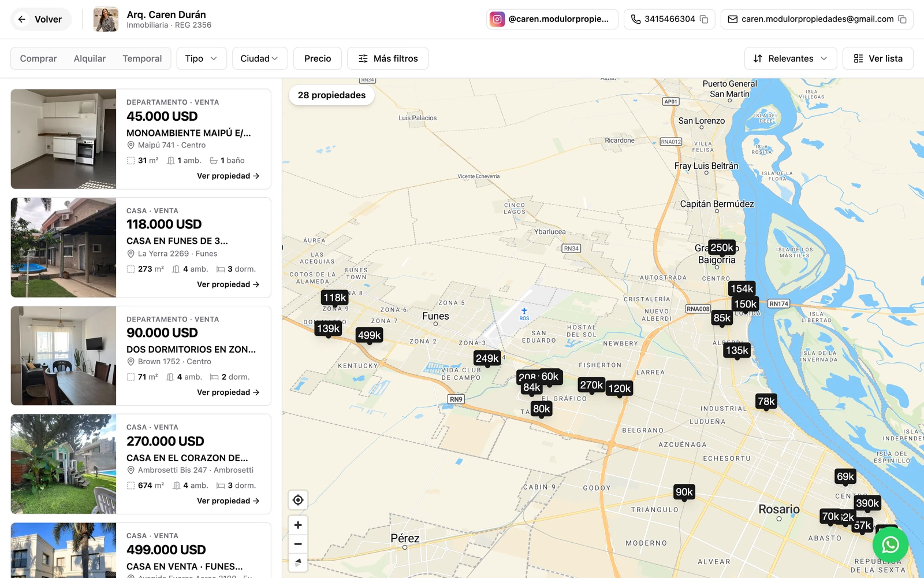
Task: Open the 45.000 USD apartment photo
Action: (x=64, y=139)
